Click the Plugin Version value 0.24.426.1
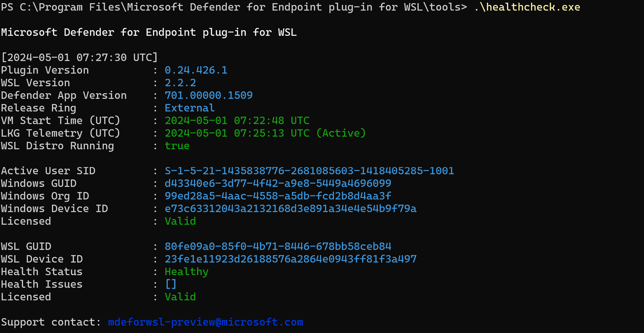This screenshot has width=644, height=333. coord(196,70)
